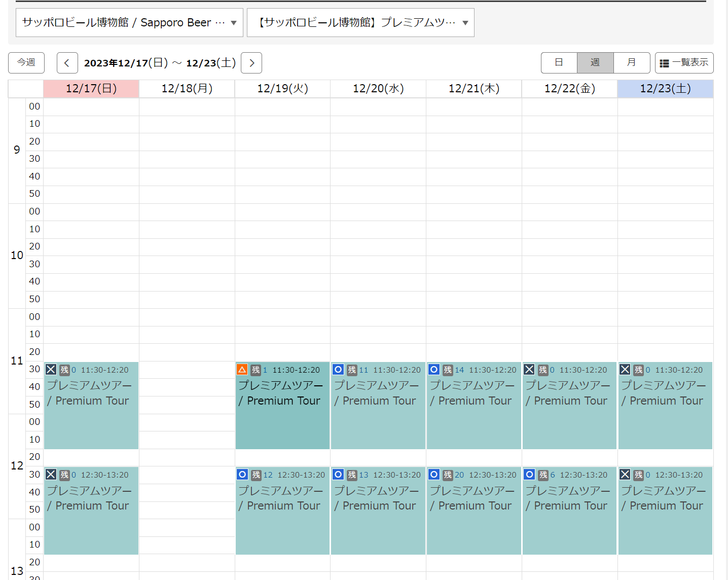The height and width of the screenshot is (580, 728).
Task: Select the 12/17(日) column header
Action: 91,89
